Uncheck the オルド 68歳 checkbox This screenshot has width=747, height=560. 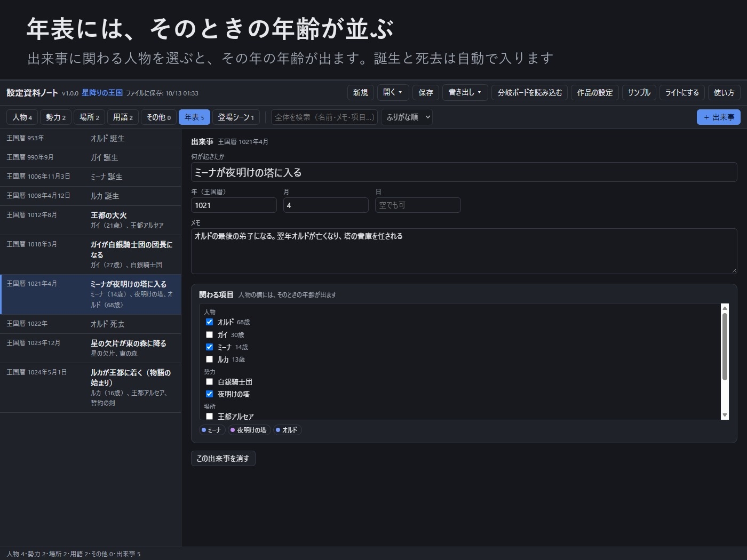point(209,322)
